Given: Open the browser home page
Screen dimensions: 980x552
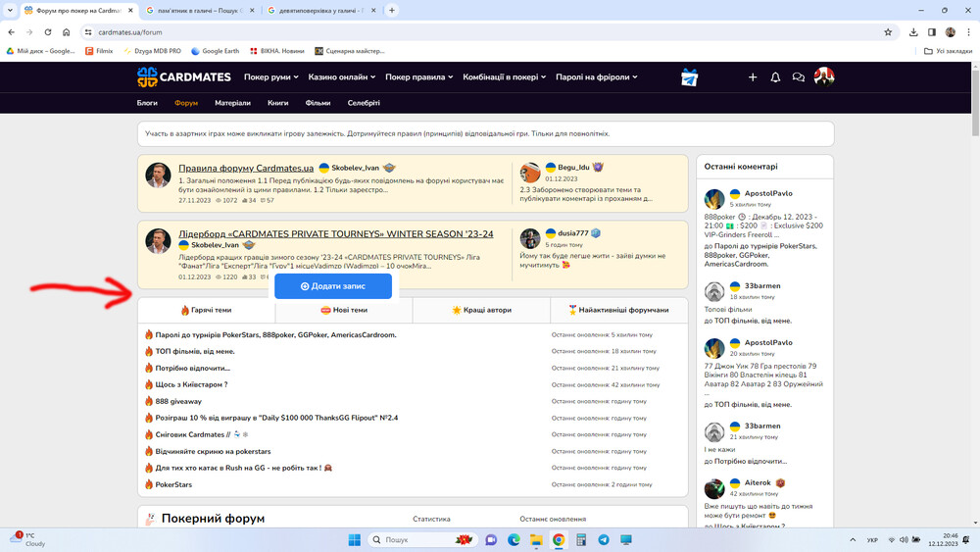Looking at the screenshot, I should coord(67,32).
